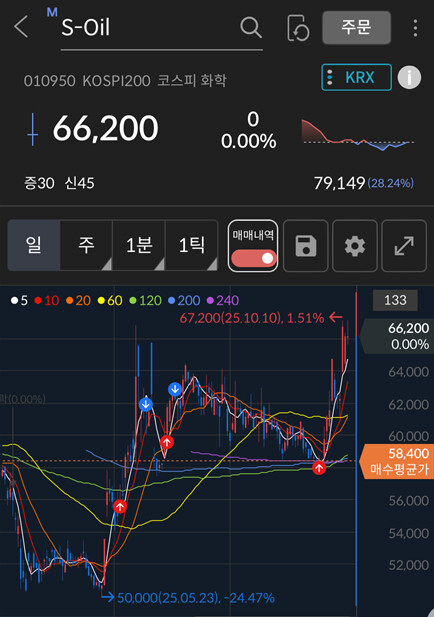Tap the 코스피 화학 sector label
The height and width of the screenshot is (617, 434).
192,81
